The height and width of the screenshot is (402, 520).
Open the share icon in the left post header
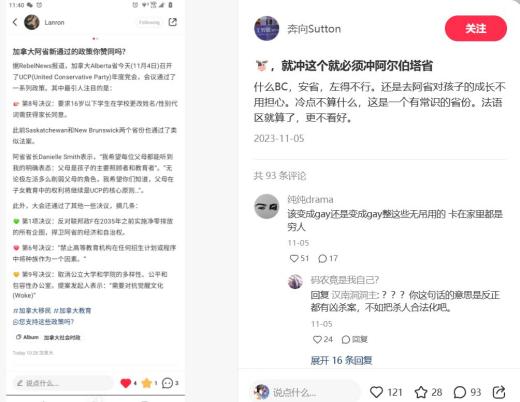(173, 22)
